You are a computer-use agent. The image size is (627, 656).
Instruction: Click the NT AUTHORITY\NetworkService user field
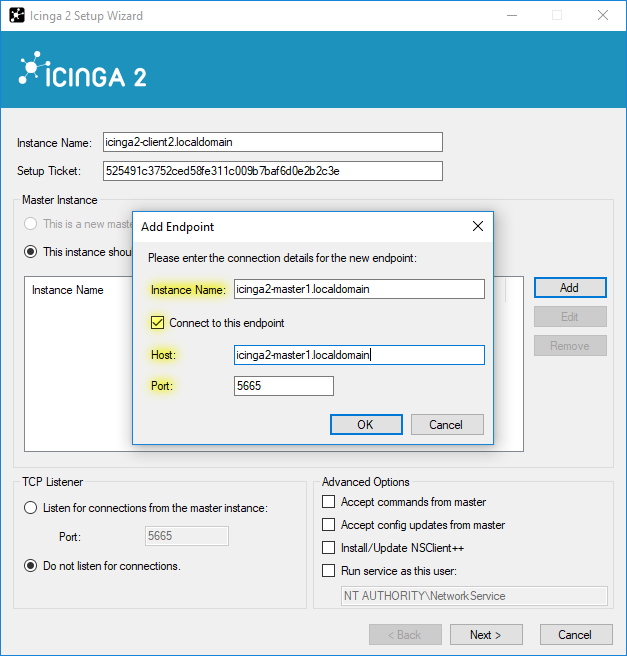tap(474, 596)
